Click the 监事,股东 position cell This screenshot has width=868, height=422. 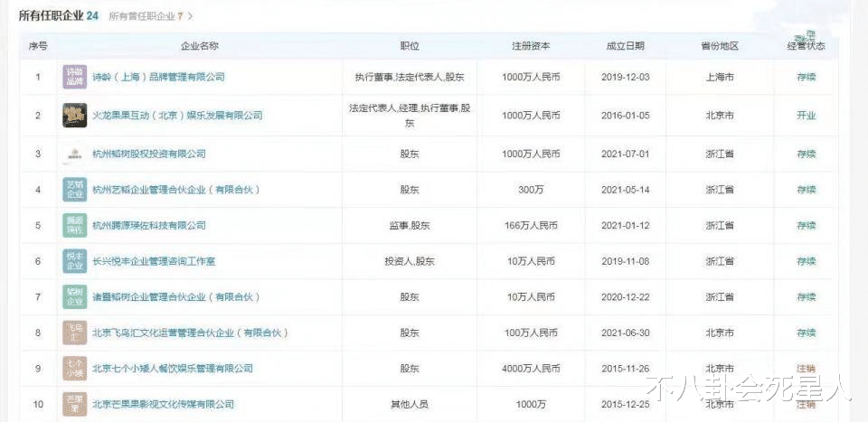[410, 226]
